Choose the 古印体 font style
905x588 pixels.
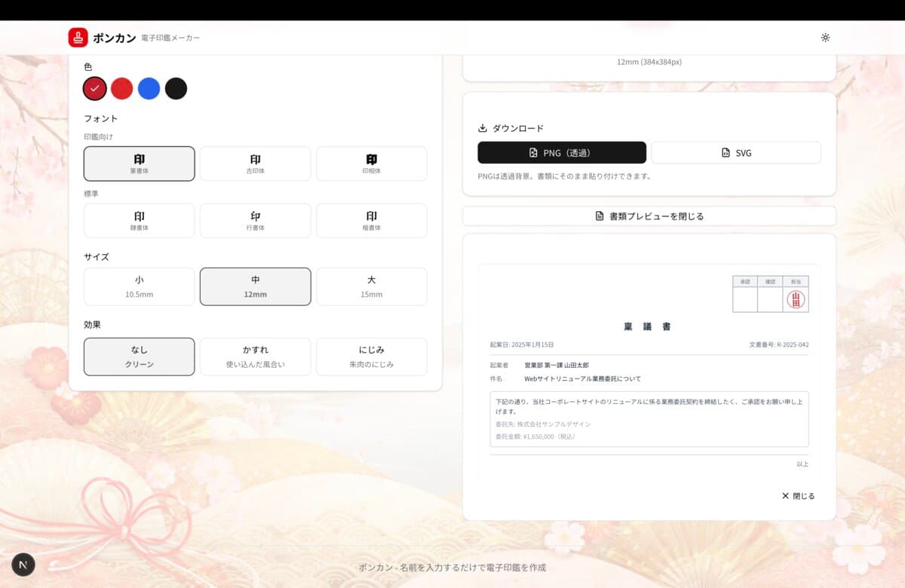(255, 164)
